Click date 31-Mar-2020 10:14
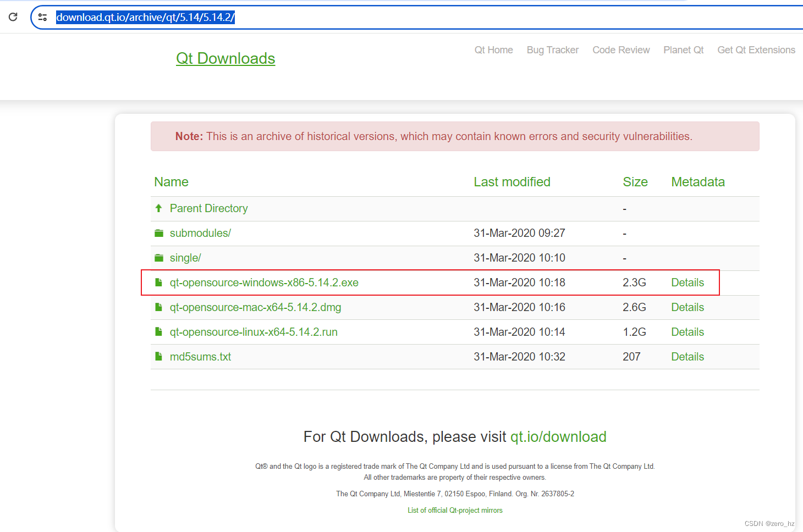The width and height of the screenshot is (803, 532). tap(519, 332)
